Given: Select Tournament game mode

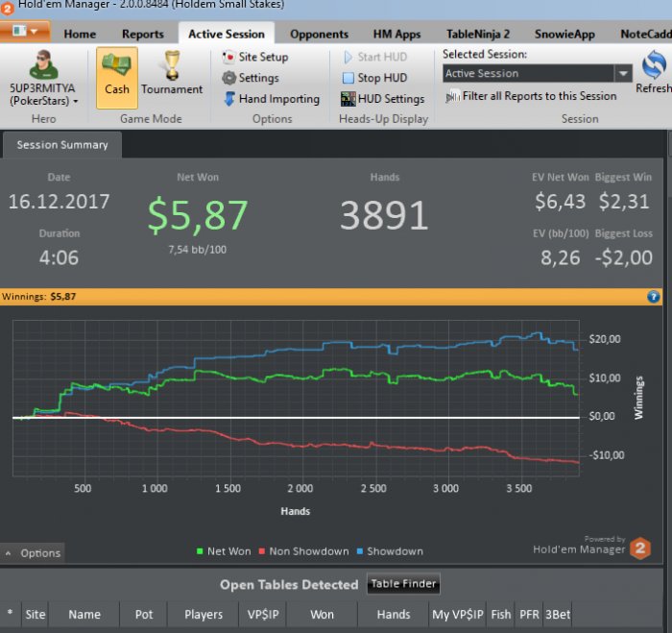Looking at the screenshot, I should pos(172,77).
